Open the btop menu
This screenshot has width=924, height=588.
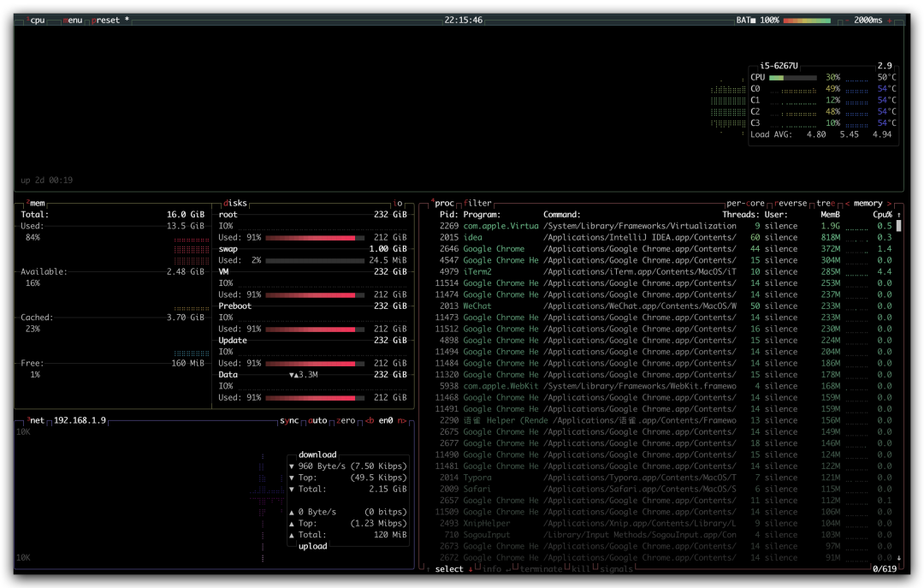[x=73, y=20]
